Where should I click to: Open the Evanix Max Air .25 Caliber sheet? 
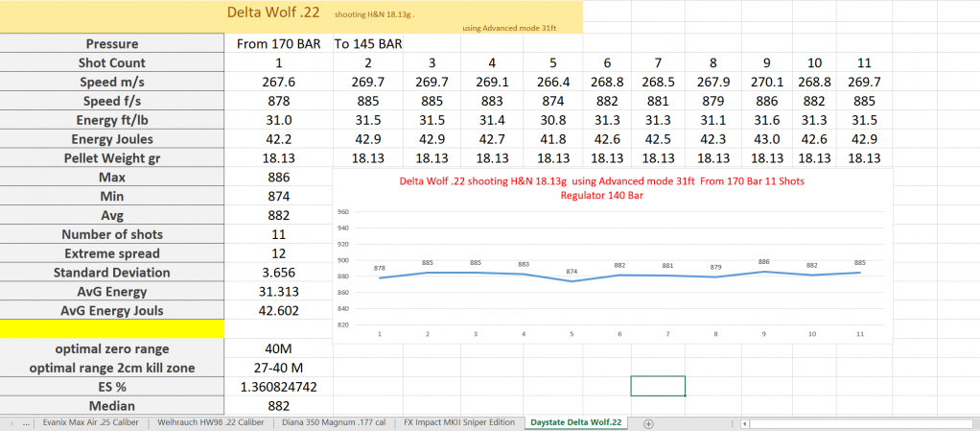pos(91,423)
